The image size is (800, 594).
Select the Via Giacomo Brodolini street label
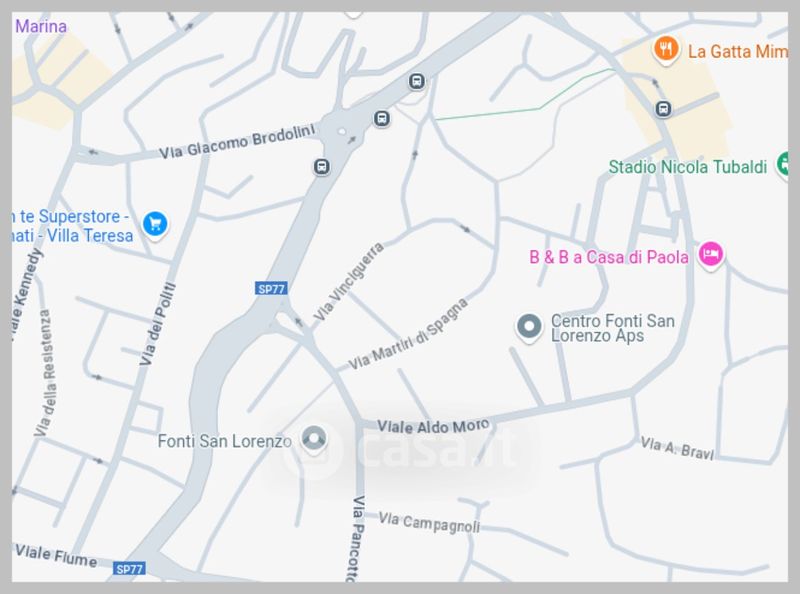pos(237,142)
